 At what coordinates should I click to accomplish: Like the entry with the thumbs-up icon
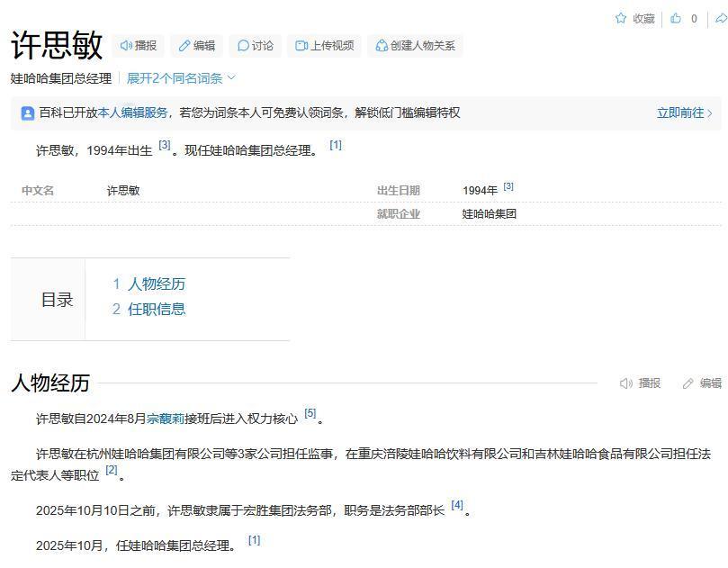[676, 19]
